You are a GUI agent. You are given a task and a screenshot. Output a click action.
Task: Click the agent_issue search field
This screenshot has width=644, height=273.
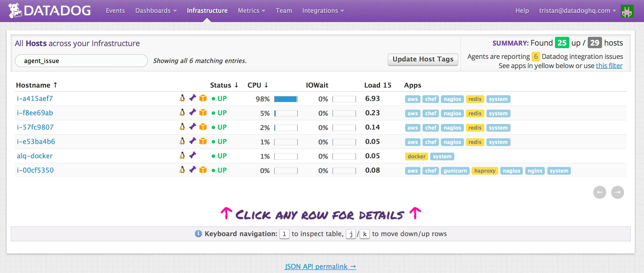pos(81,61)
